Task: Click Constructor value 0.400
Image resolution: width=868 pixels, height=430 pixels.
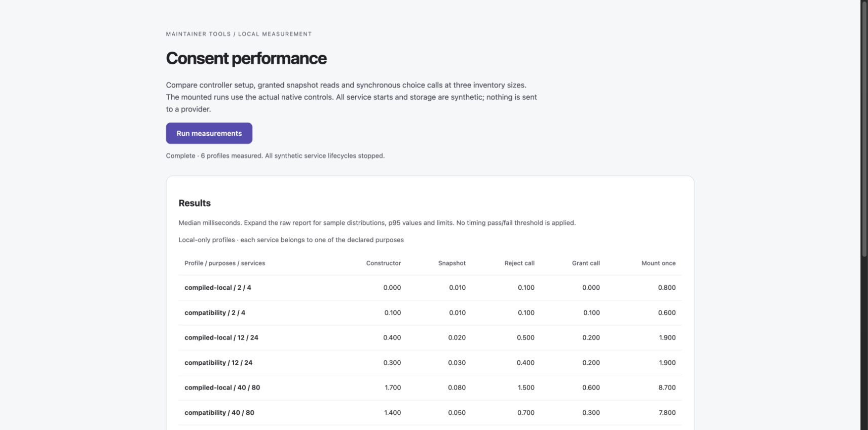Action: 392,337
